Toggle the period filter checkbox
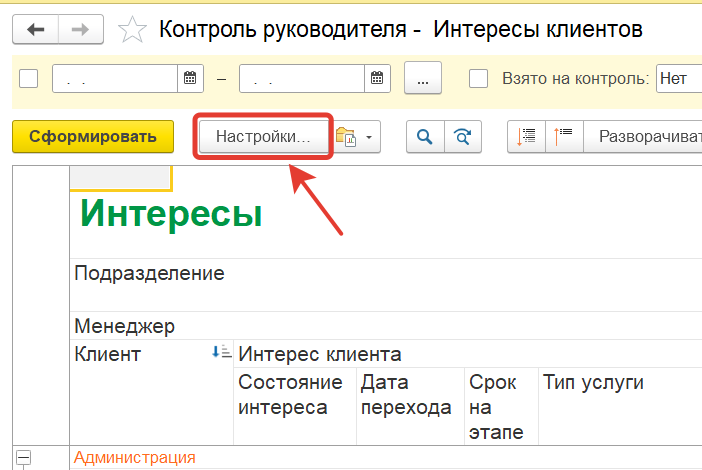 tap(29, 79)
